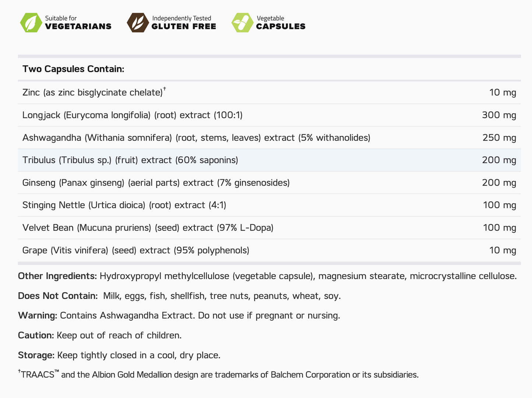Image resolution: width=532 pixels, height=398 pixels.
Task: Click the green vegetable capsules pill icon
Action: point(242,22)
